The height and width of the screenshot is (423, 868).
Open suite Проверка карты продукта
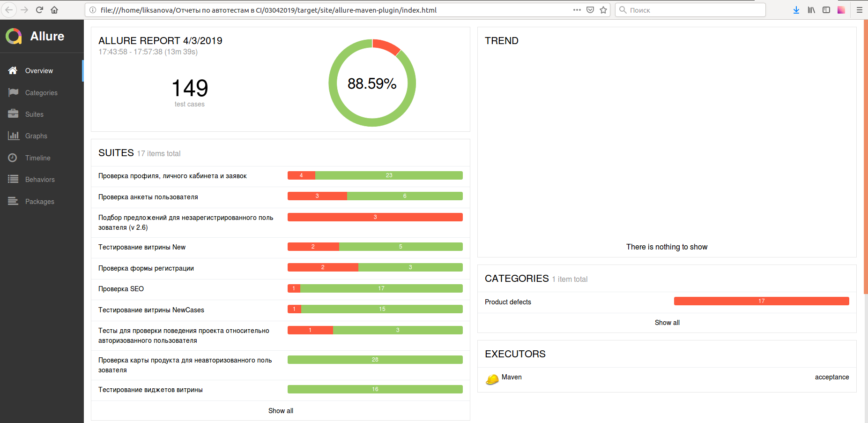(281, 365)
